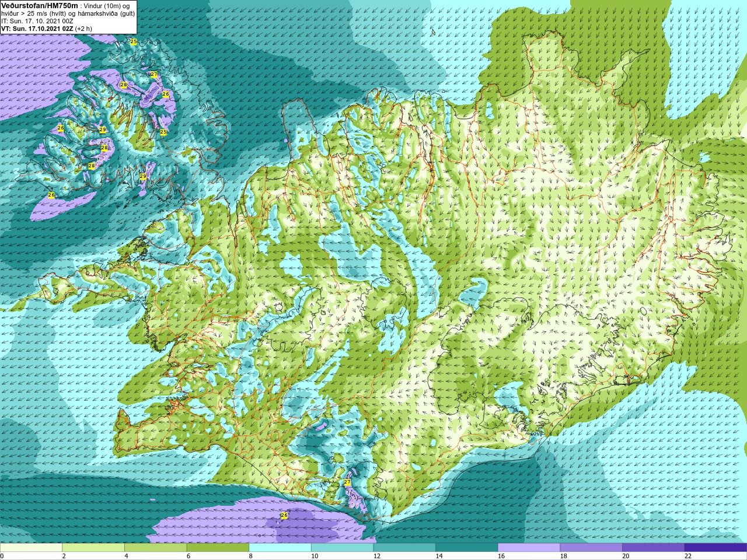Click the yellow 26 gust marker offshore south
Viewport: 747px width, 560px height.
point(284,515)
